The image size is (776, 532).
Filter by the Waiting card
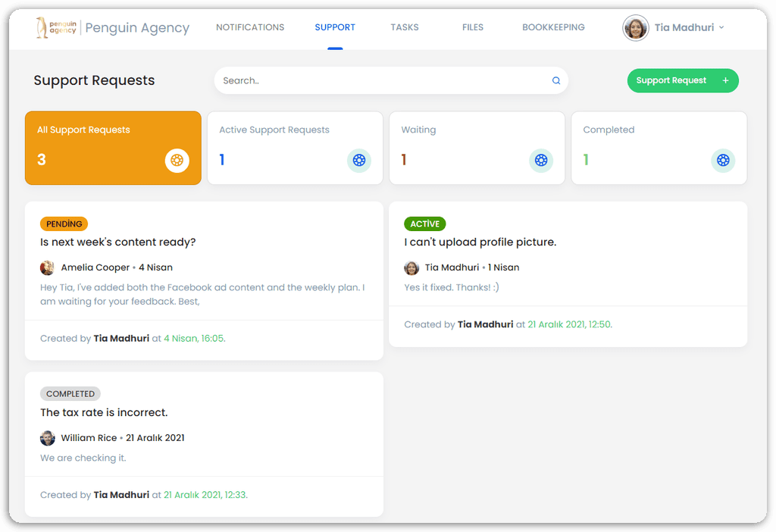click(x=477, y=148)
